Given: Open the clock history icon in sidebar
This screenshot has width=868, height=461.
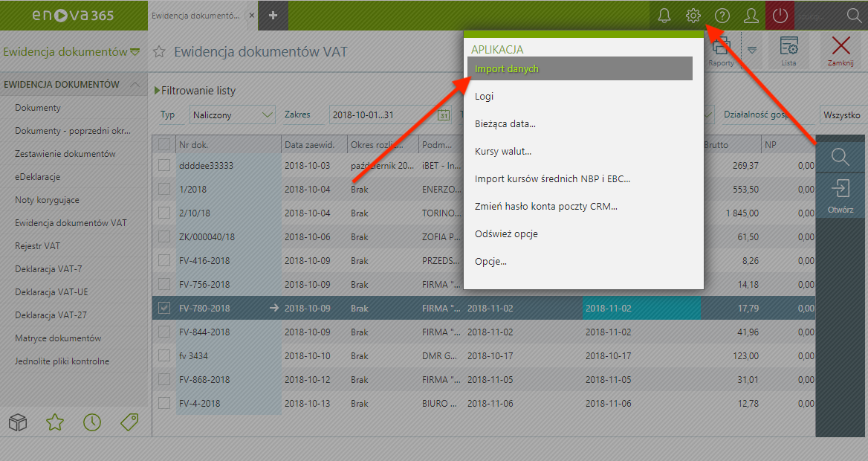Looking at the screenshot, I should 92,422.
